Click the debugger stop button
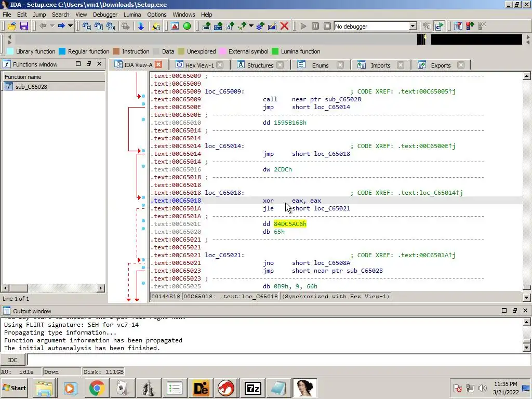This screenshot has height=399, width=532. 327,26
